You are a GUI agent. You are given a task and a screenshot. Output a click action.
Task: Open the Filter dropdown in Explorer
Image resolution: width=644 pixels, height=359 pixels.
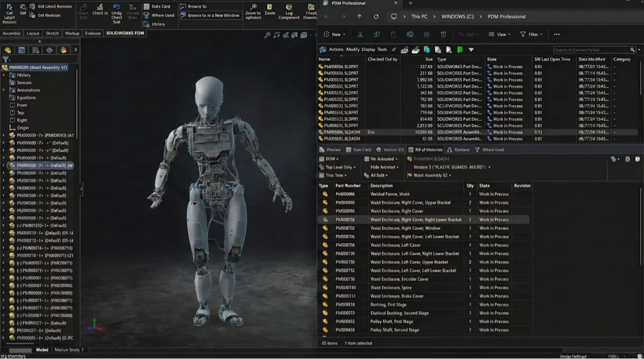coord(531,34)
